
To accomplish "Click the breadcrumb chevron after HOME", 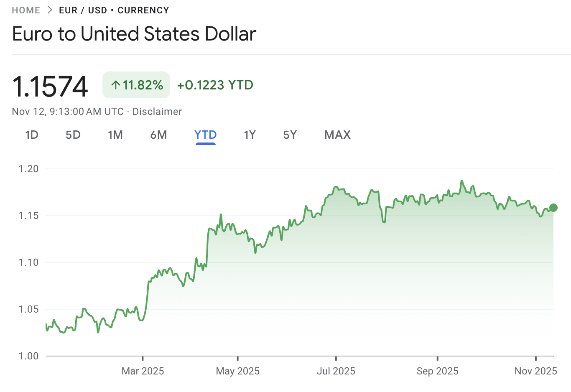I will (x=50, y=10).
